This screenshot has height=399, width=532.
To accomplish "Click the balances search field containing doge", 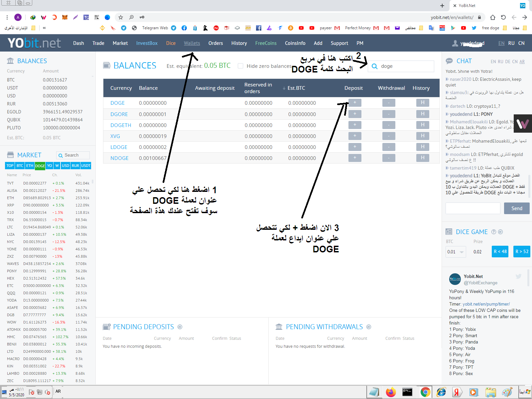I will point(401,66).
